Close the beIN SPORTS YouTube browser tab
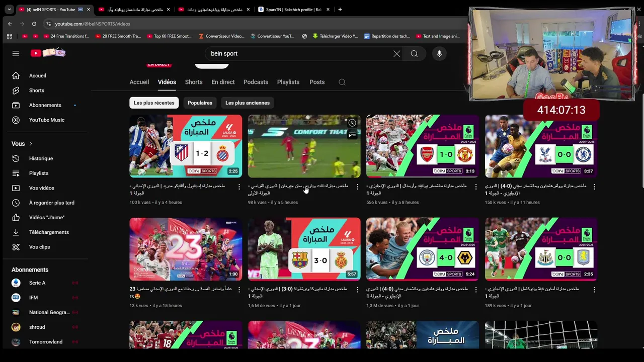 (89, 9)
